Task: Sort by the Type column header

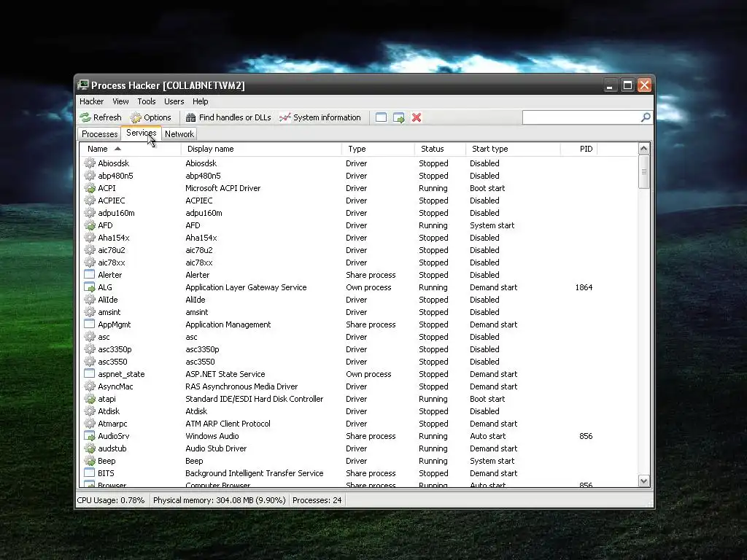Action: tap(379, 149)
